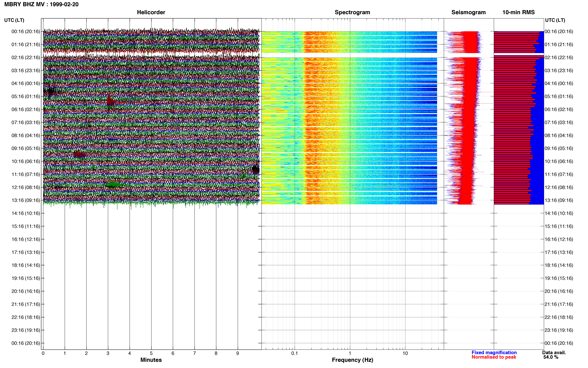Click the Seismogram panel title
The width and height of the screenshot is (588, 368).
coord(468,12)
